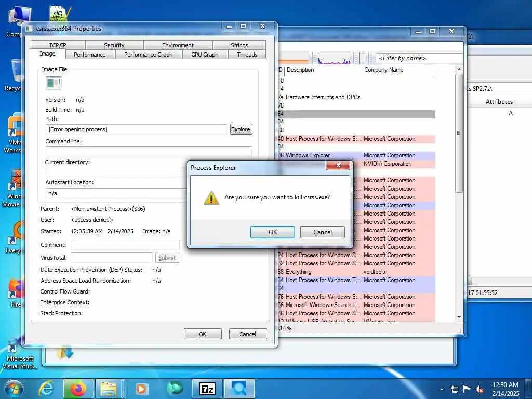Click OK in csrss.exe Properties window

pos(203,334)
